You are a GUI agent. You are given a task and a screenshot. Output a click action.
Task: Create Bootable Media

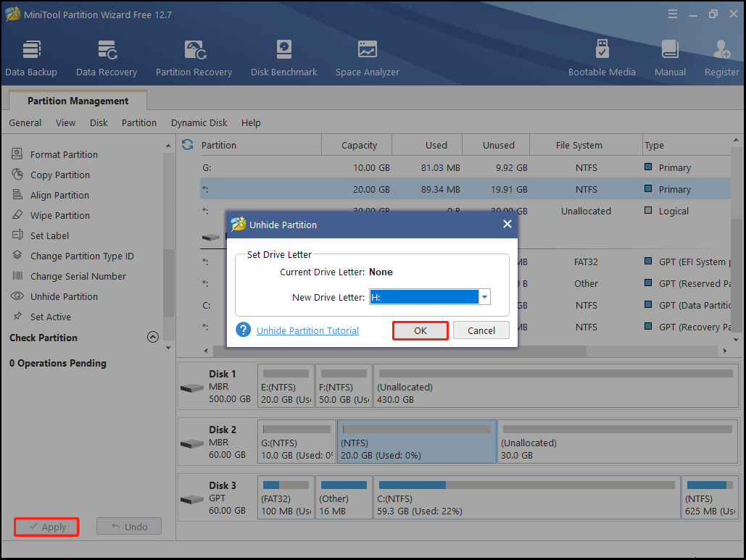(602, 58)
